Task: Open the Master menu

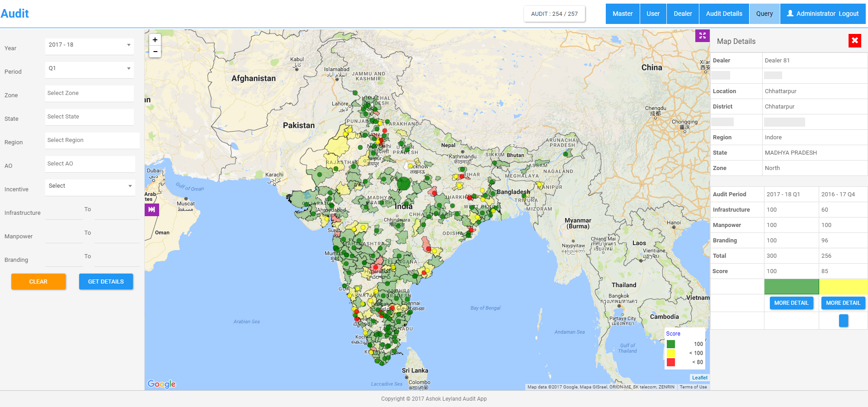Action: point(623,14)
